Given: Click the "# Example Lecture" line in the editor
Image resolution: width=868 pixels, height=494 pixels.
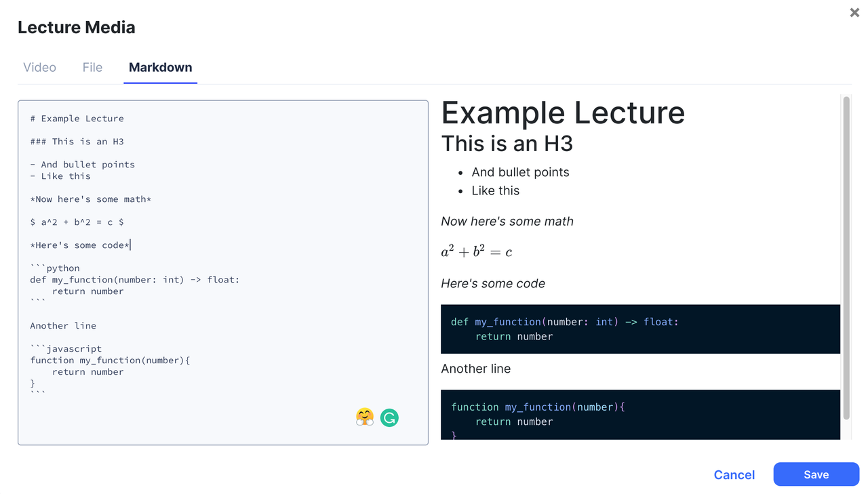Looking at the screenshot, I should [x=77, y=119].
